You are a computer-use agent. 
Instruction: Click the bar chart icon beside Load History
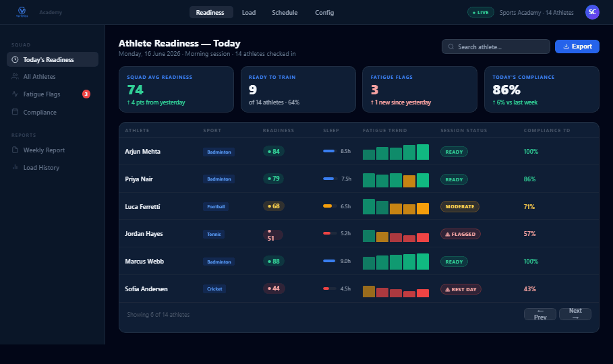pyautogui.click(x=15, y=167)
